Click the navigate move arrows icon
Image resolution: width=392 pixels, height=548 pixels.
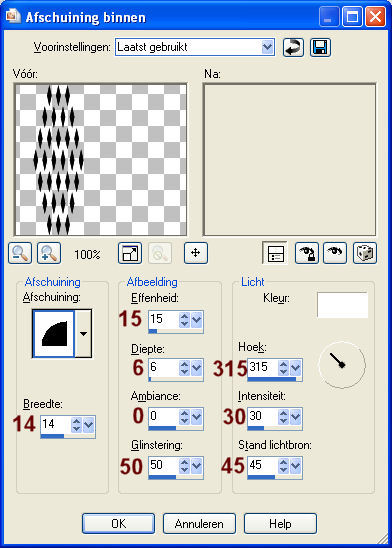click(x=196, y=253)
